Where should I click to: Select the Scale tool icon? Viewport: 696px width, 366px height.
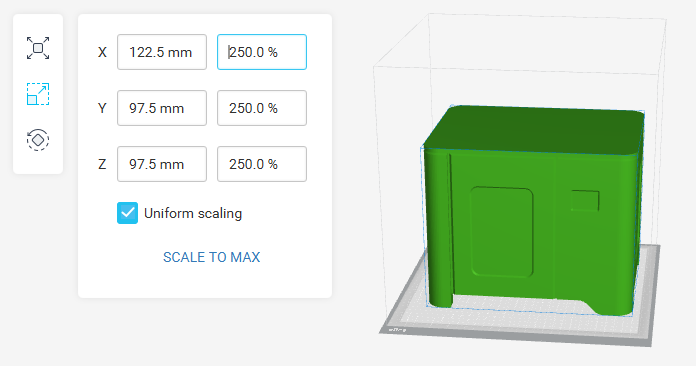click(38, 94)
